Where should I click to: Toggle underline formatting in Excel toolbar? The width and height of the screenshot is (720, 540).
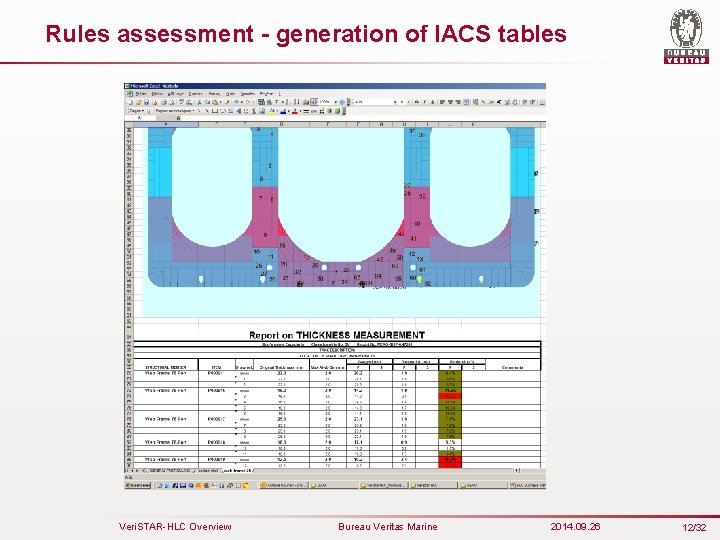coord(433,102)
